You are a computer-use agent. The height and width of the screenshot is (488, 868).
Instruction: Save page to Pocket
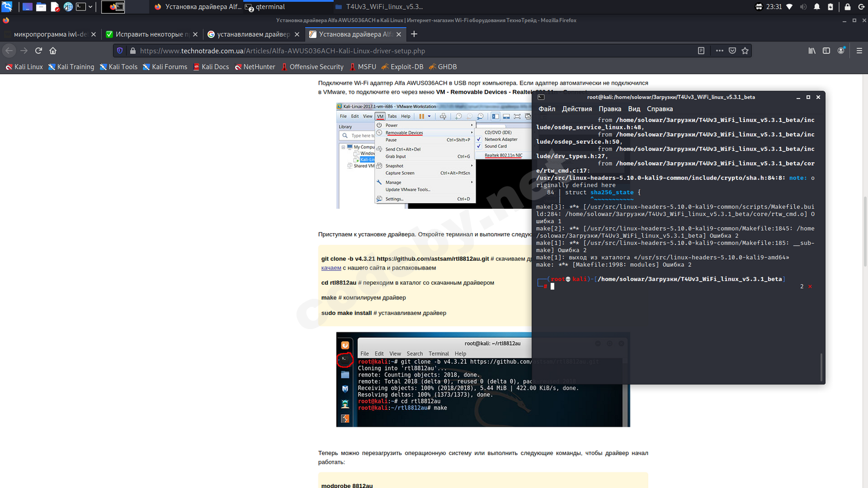click(x=732, y=50)
